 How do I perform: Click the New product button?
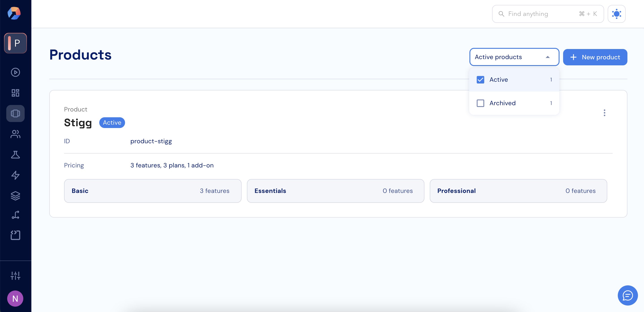click(x=595, y=57)
